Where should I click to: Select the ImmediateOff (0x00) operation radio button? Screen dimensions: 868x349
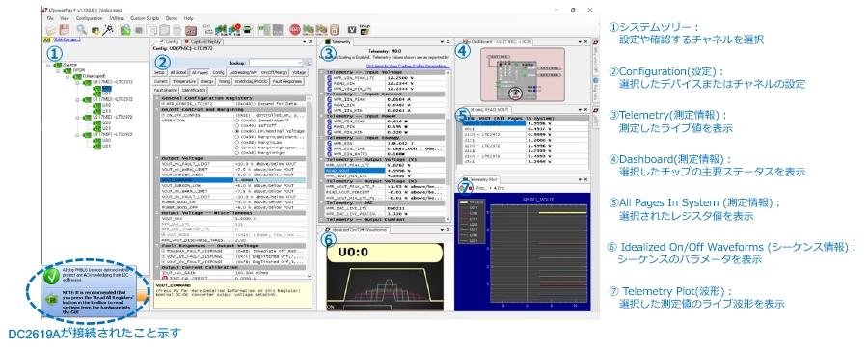click(237, 120)
